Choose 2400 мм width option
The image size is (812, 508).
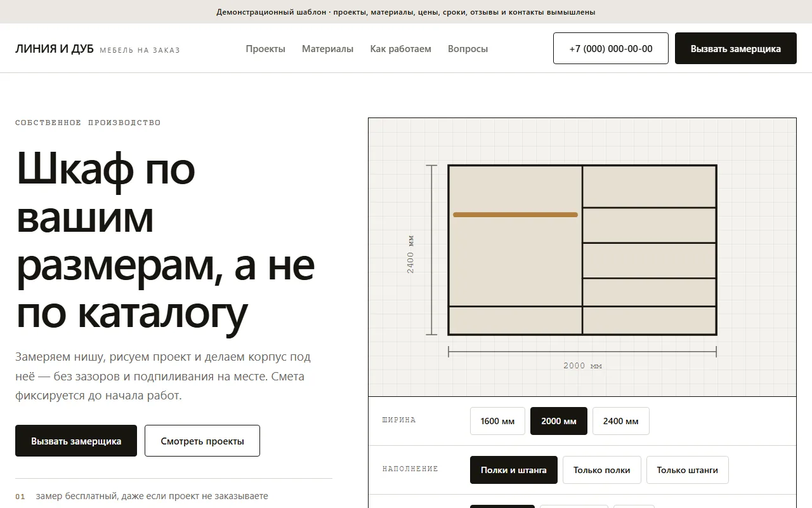621,421
